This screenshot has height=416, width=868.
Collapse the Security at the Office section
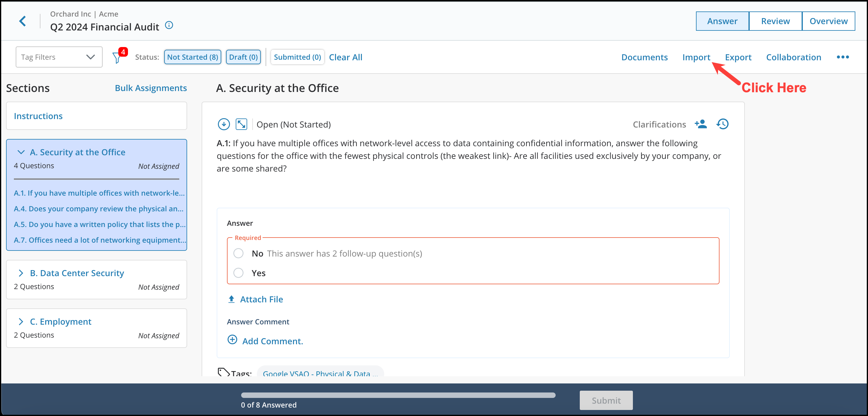click(x=21, y=152)
